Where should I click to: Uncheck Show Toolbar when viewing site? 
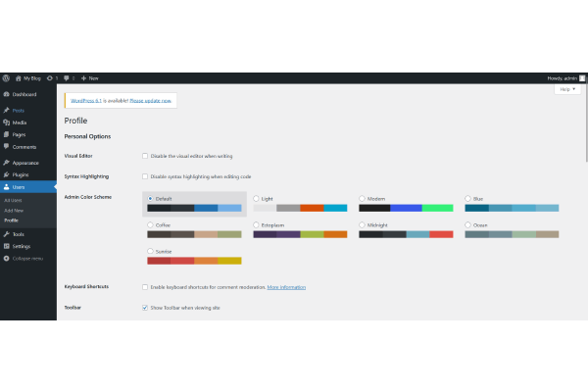tap(145, 308)
